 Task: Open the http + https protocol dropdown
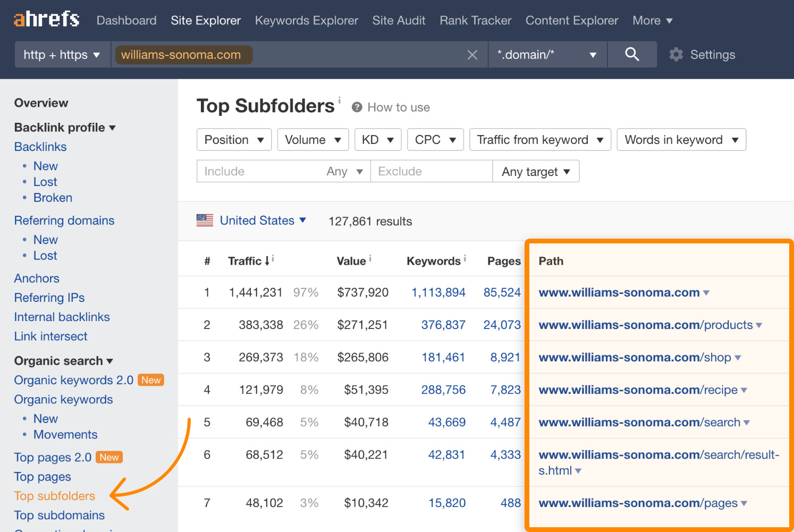[62, 55]
